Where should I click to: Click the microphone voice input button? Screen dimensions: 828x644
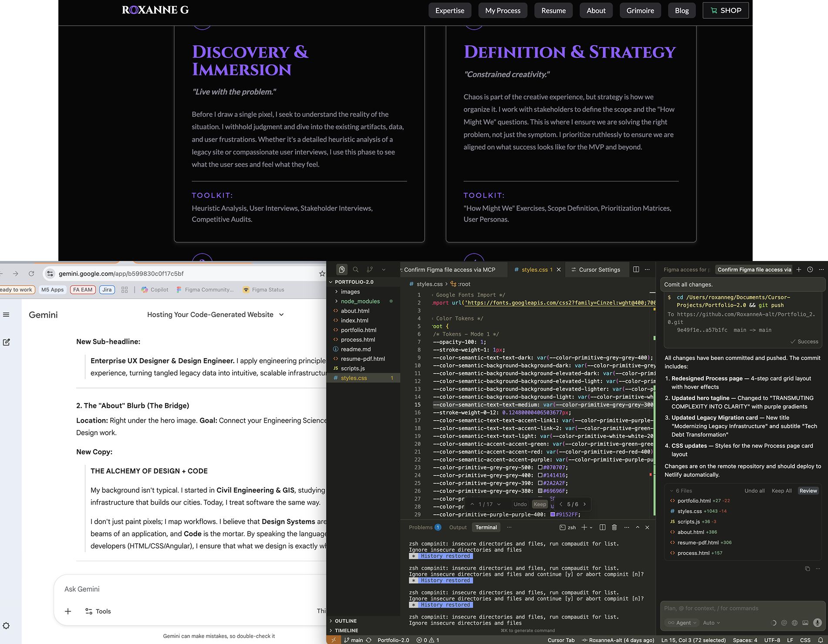818,623
